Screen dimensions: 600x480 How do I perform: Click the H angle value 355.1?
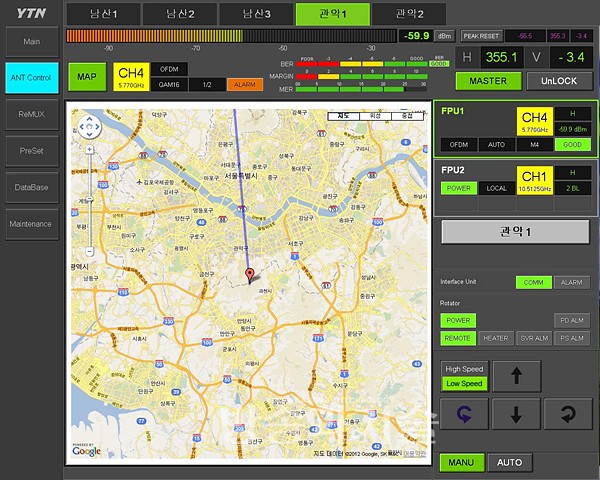[502, 57]
